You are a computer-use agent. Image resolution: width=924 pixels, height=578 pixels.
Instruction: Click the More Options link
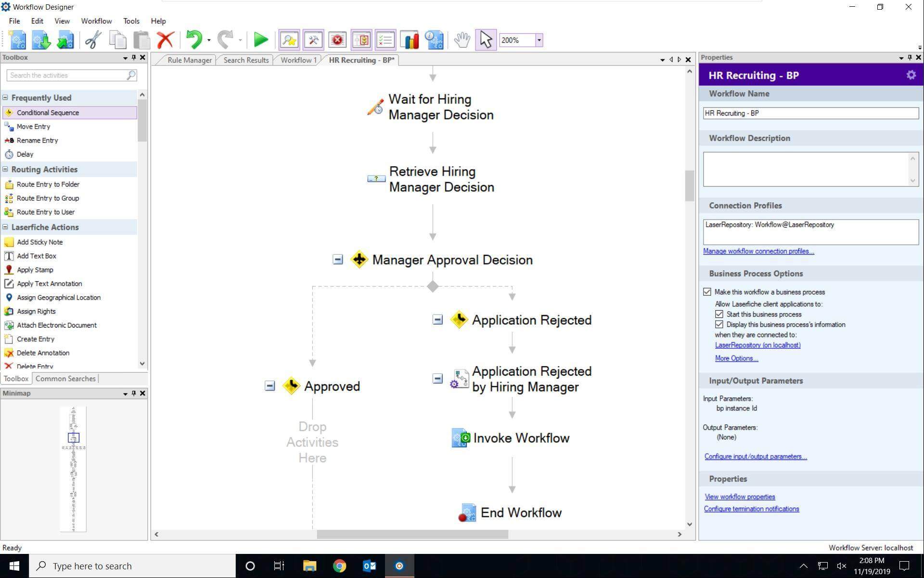pyautogui.click(x=735, y=358)
